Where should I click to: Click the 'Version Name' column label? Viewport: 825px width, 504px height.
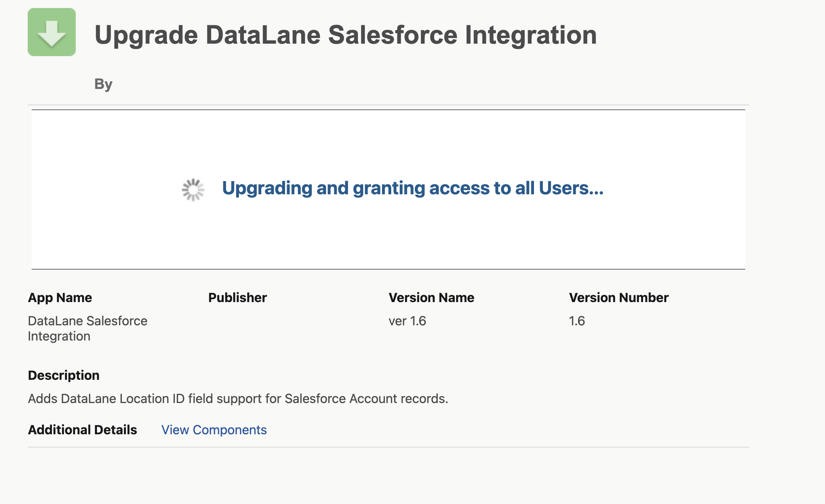pos(431,298)
